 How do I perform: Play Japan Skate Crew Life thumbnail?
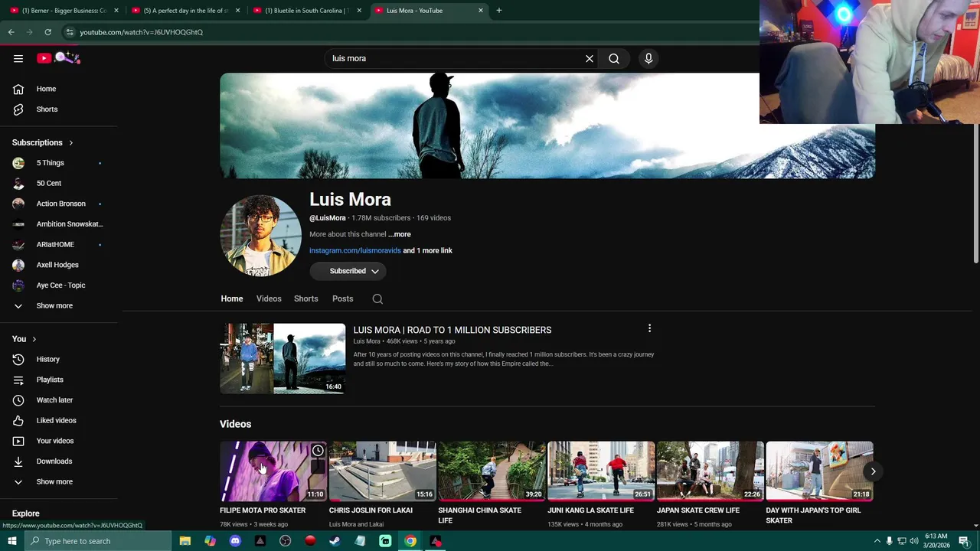pyautogui.click(x=710, y=471)
